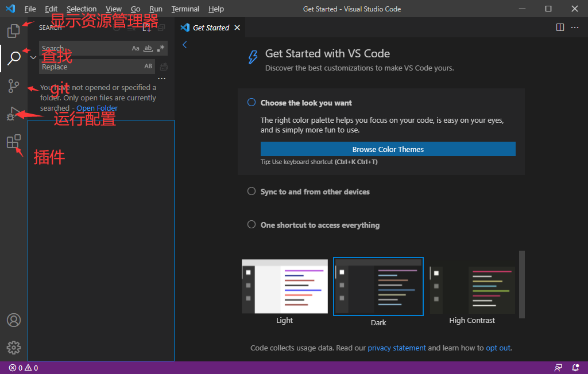Open the Explorer view in activity bar

point(14,30)
